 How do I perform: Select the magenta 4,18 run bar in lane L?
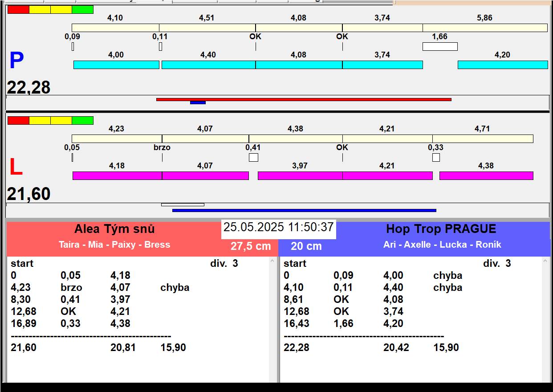(x=117, y=176)
